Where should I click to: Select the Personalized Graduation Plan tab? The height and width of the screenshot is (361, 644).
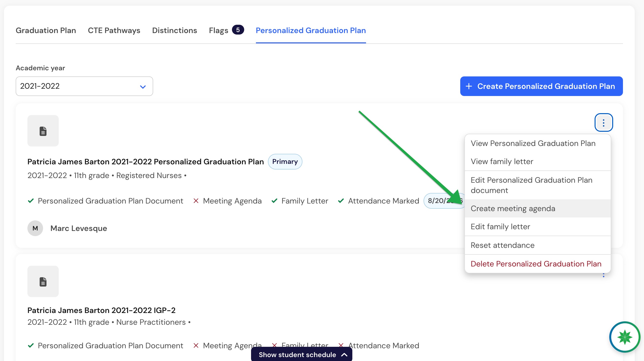311,31
